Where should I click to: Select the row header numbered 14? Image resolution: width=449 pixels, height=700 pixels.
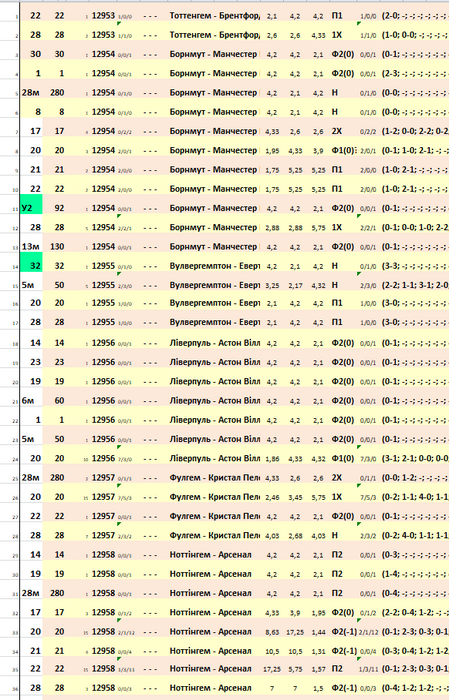[16, 267]
